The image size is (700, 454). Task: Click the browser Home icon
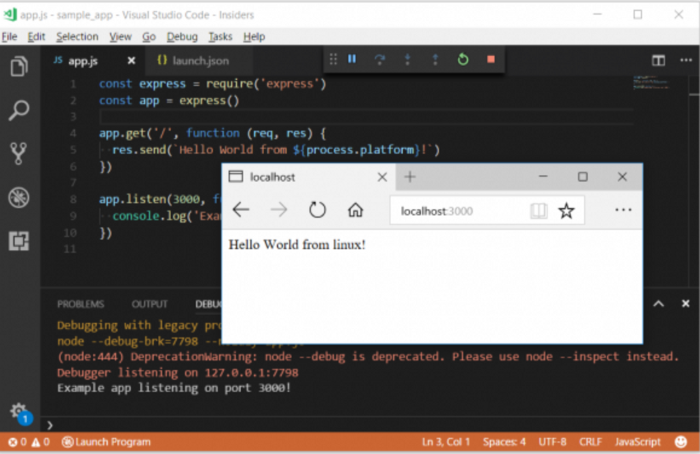[355, 209]
